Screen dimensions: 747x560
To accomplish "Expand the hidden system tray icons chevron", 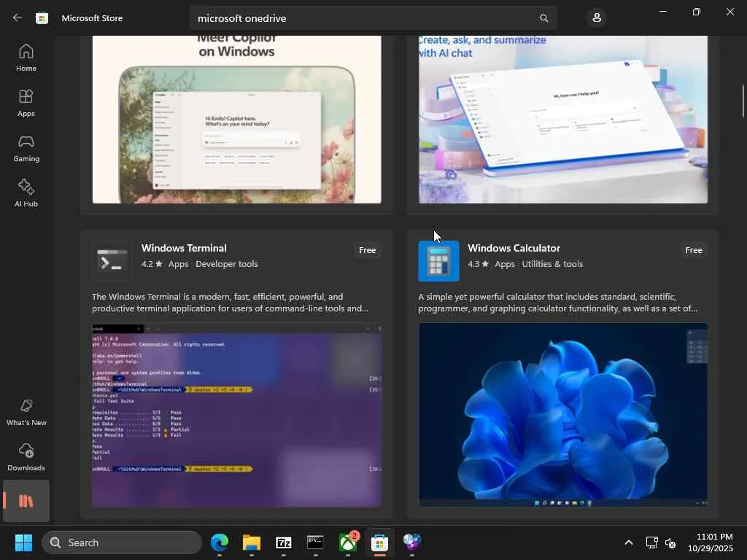I will pyautogui.click(x=629, y=542).
